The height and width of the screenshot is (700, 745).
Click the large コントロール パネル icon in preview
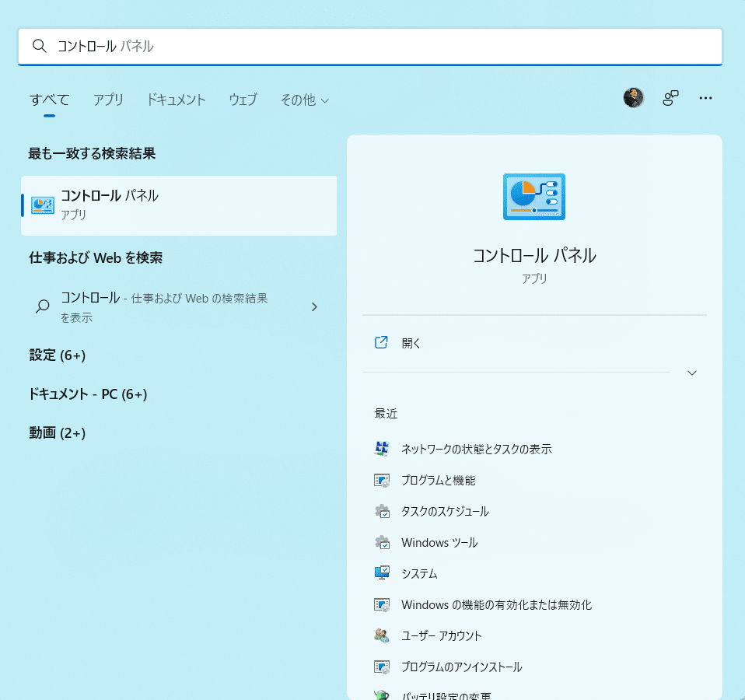tap(534, 197)
